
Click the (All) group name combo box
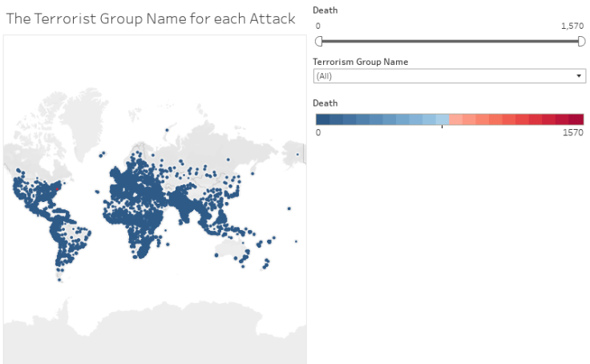tap(441, 76)
